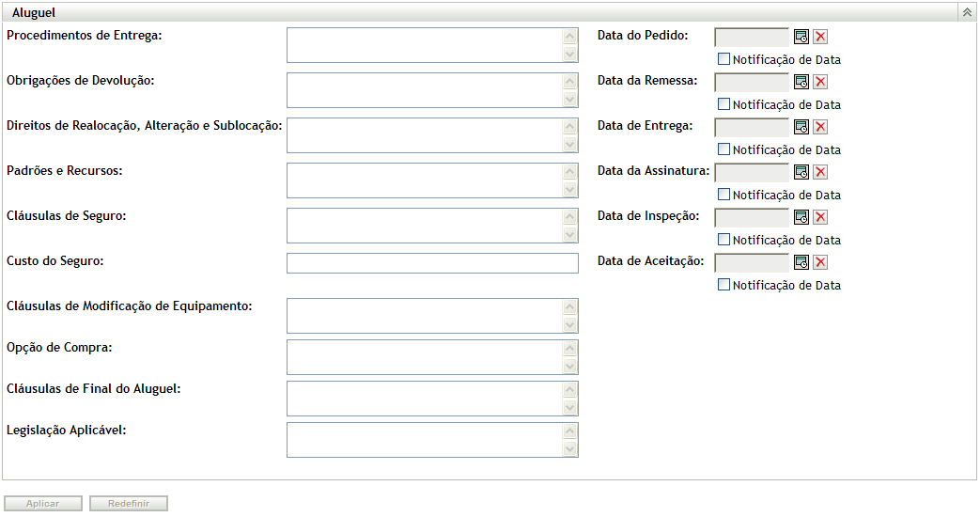
Task: Clear the Data de Inspeção date
Action: click(x=820, y=217)
